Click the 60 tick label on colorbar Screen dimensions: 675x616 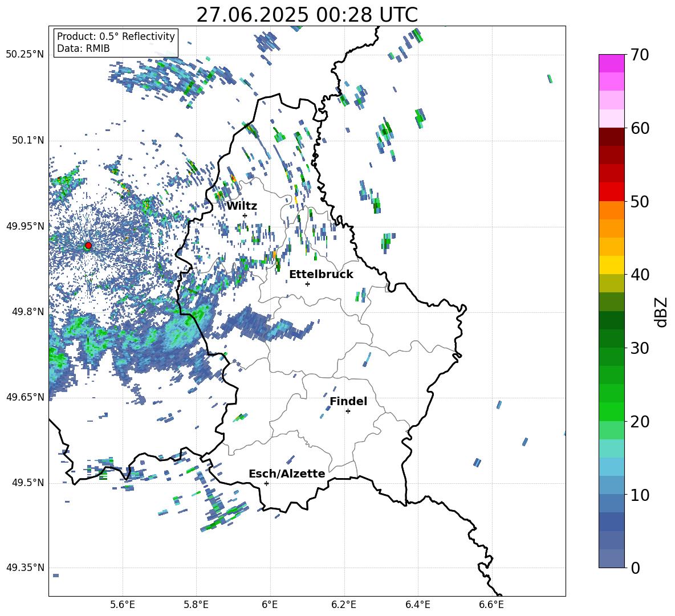click(x=640, y=128)
